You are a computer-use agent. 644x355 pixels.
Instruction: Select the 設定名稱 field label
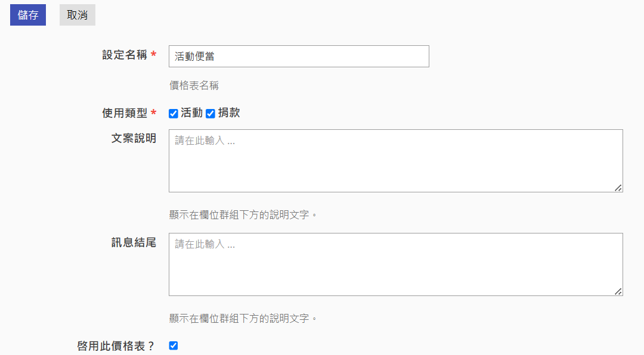125,55
